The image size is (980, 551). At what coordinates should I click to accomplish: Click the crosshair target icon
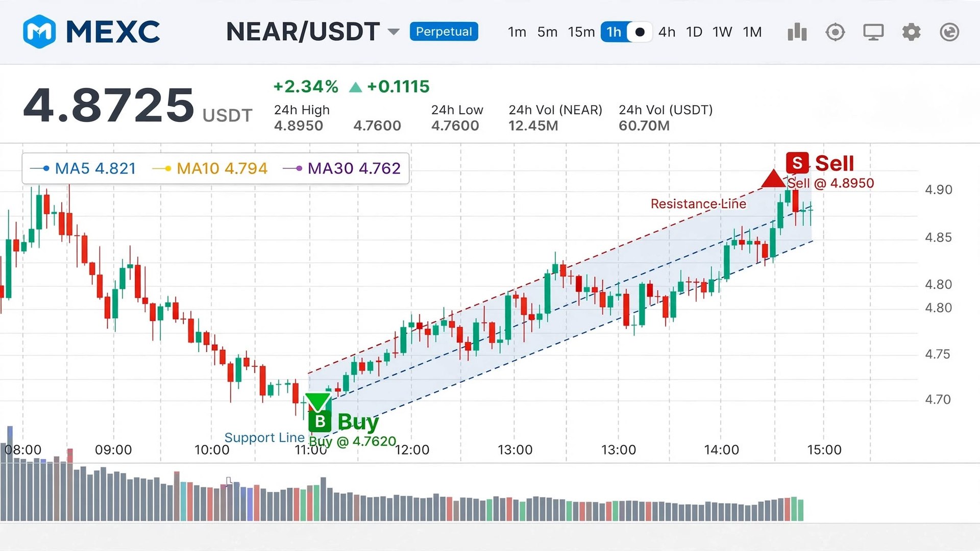click(x=835, y=32)
